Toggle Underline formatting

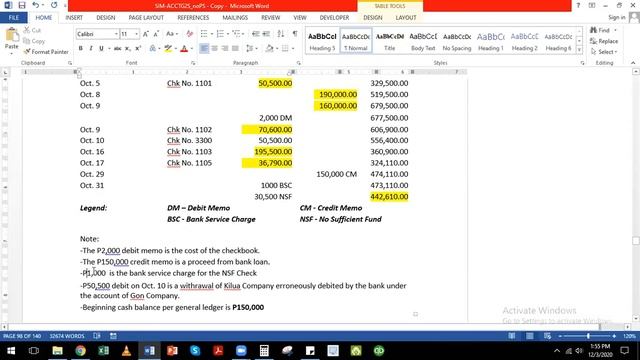pos(101,49)
